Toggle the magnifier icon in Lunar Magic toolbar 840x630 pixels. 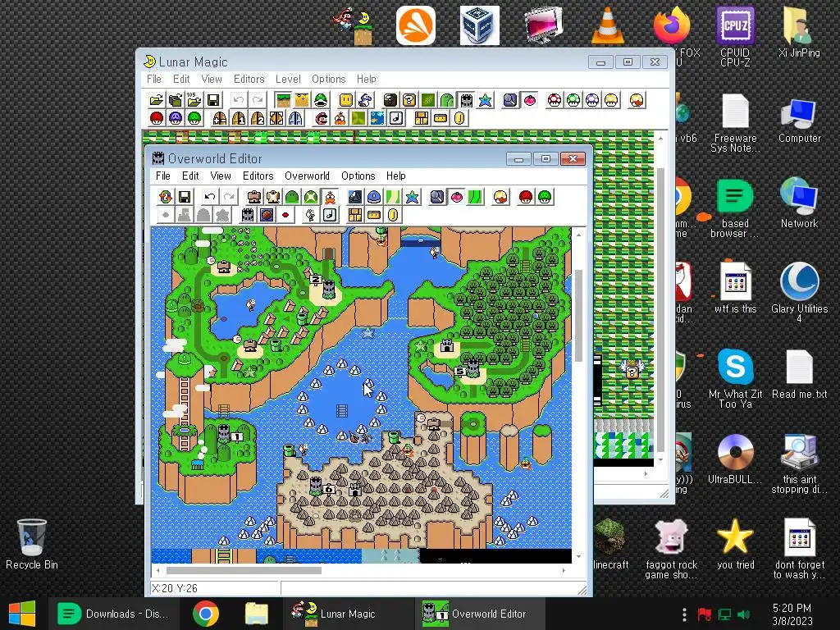click(x=510, y=100)
